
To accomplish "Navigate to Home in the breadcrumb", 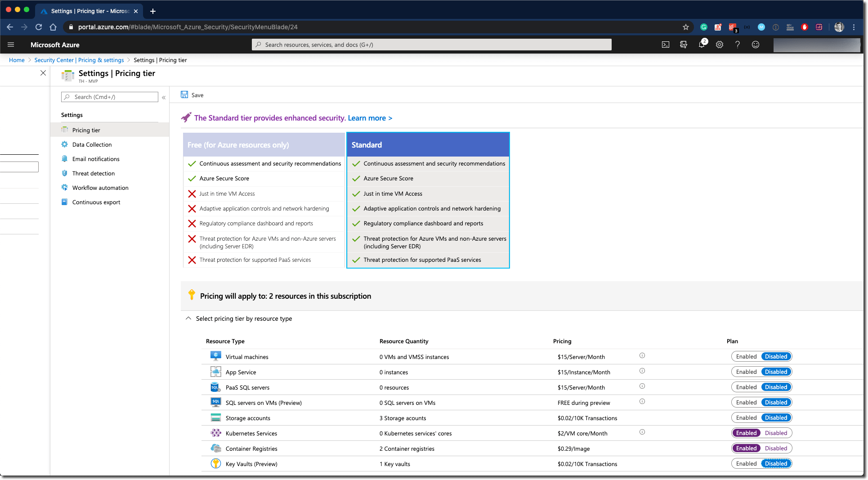I will [17, 60].
